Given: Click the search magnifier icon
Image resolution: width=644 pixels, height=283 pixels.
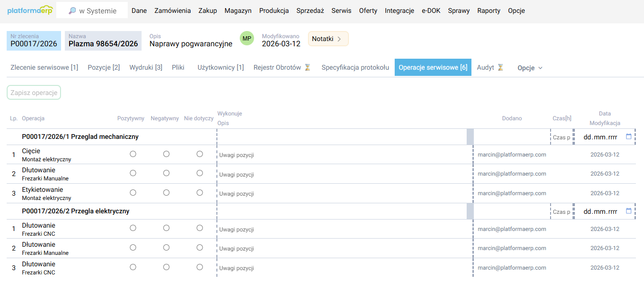Looking at the screenshot, I should [x=72, y=10].
